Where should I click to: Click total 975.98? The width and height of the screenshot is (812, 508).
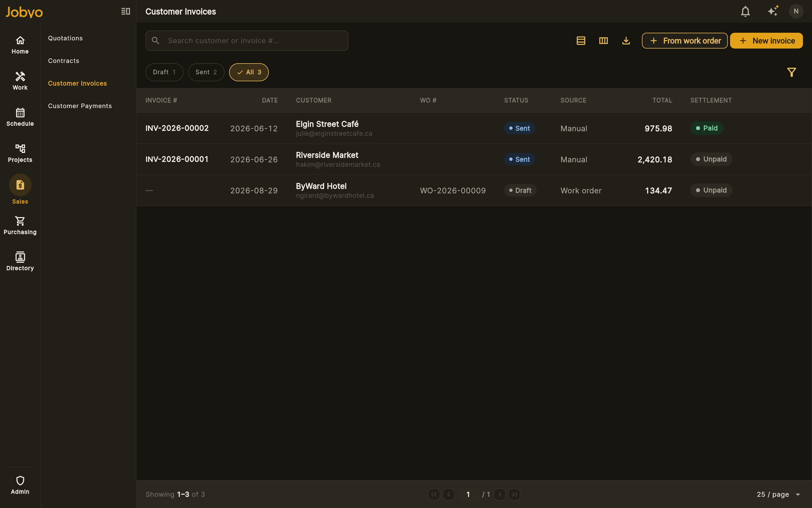658,129
